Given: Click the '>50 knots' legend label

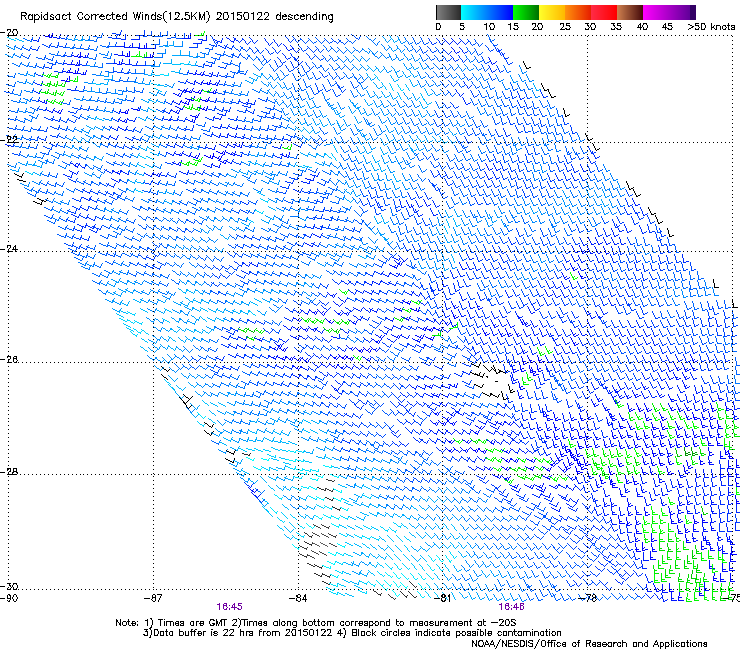Looking at the screenshot, I should click(x=711, y=27).
